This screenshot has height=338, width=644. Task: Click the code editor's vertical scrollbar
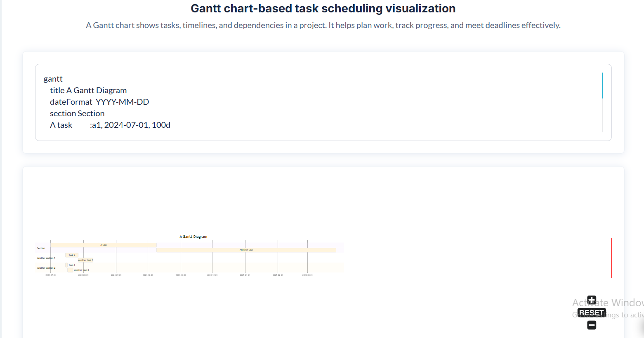pos(602,86)
